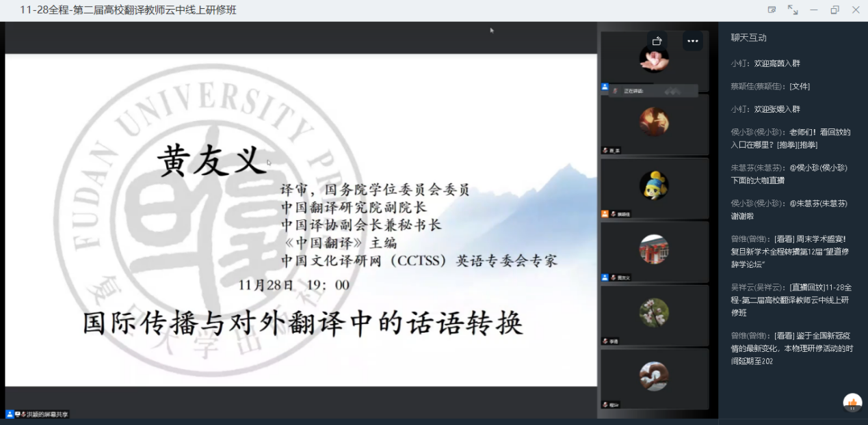Click the blue person icon at the screen-share label
This screenshot has height=425, width=868.
pyautogui.click(x=10, y=414)
